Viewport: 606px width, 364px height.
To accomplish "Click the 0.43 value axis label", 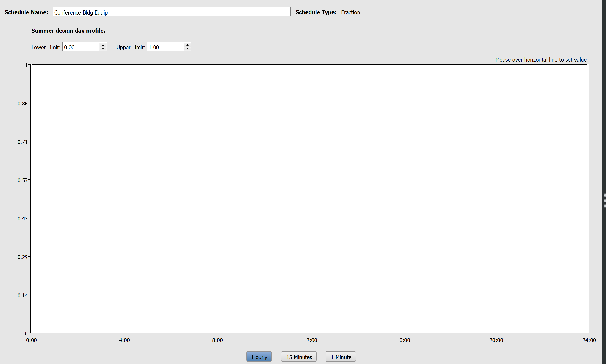I will 23,218.
